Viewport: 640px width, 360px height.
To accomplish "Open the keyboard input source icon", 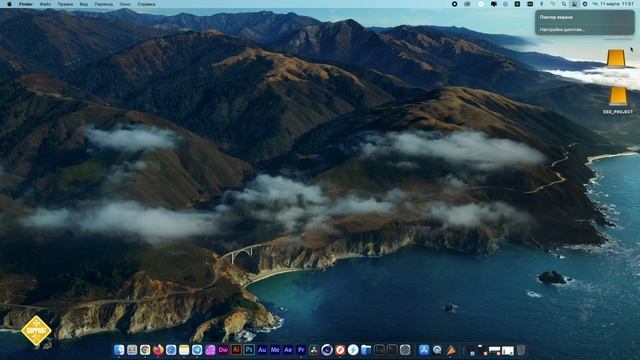I will coord(517,4).
